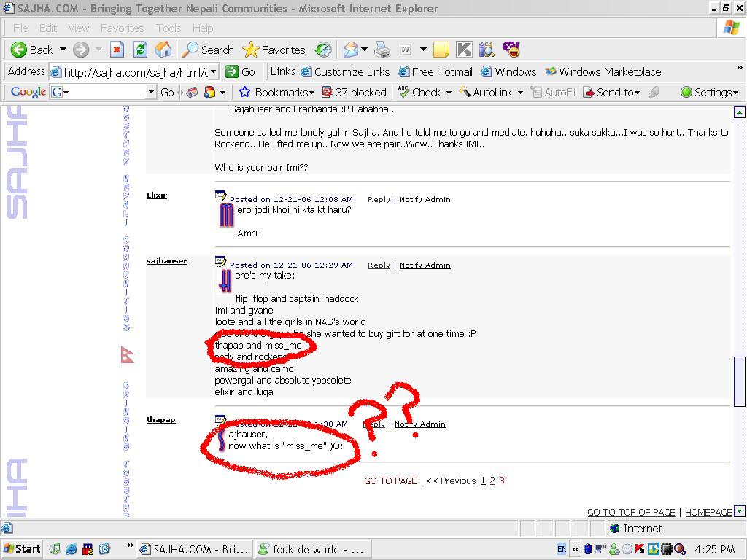Click the Stop loading icon
Viewport: 747px width, 560px height.
point(117,50)
